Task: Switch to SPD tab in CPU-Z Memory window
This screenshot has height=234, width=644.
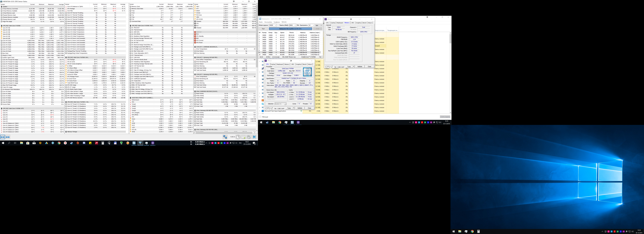Action: click(353, 23)
